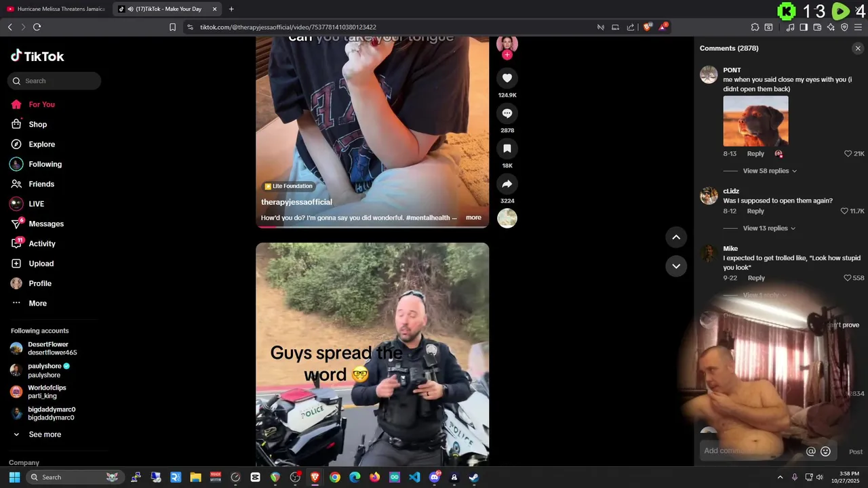This screenshot has width=868, height=488.
Task: Insert a mention with the @ icon
Action: 810,451
